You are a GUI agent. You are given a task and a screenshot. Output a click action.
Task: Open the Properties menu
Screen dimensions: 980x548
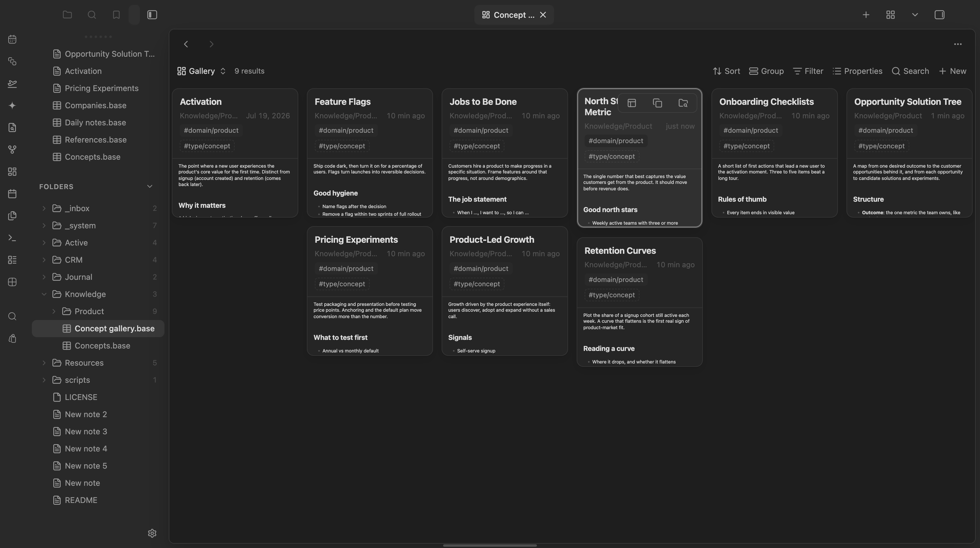point(858,71)
